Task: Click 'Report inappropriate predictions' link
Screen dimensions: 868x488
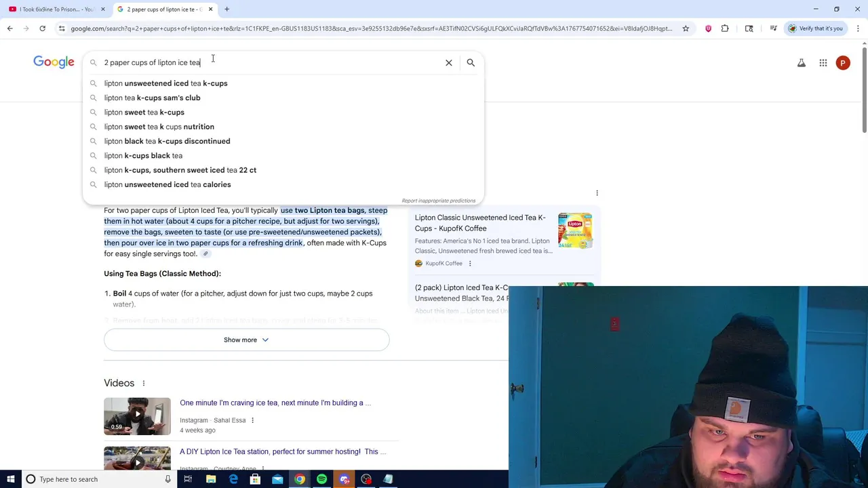Action: click(x=438, y=201)
